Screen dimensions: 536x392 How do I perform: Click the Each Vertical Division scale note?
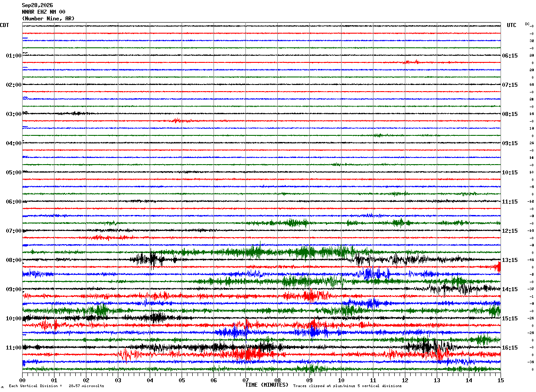coord(56,386)
